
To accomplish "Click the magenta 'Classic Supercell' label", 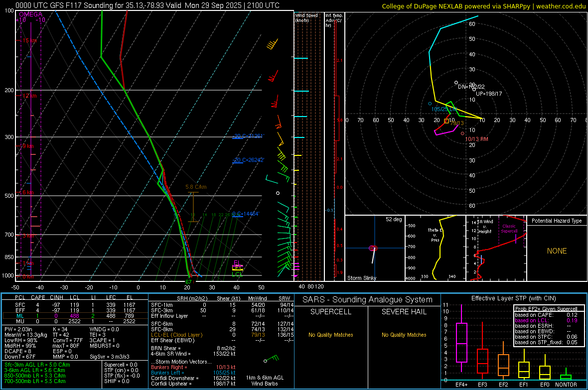I will click(x=509, y=229).
